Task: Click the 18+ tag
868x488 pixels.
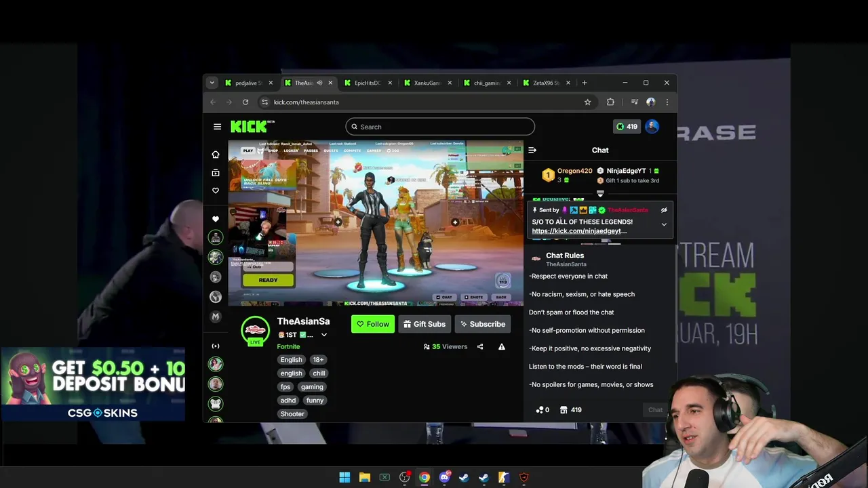Action: 318,360
